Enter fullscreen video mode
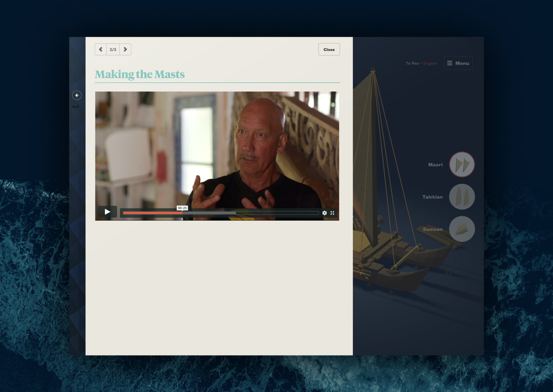553x392 pixels. (332, 213)
